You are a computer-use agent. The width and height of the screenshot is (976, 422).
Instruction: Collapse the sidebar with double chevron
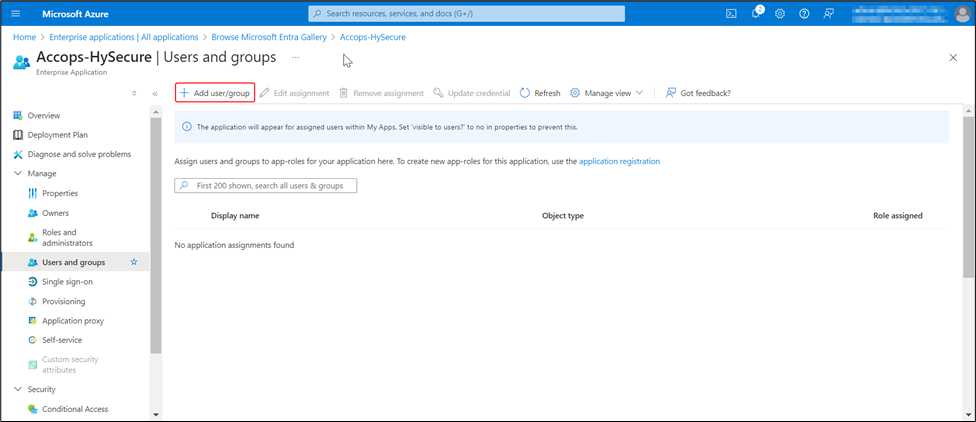tap(155, 93)
